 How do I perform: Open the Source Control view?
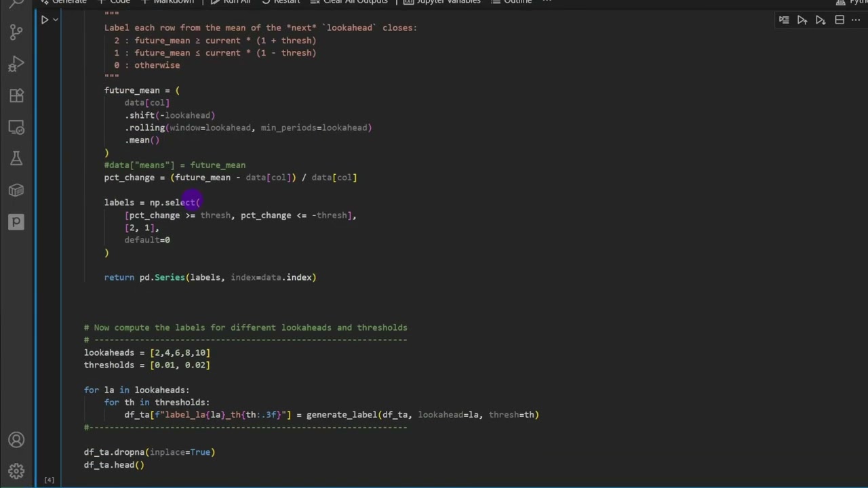16,32
